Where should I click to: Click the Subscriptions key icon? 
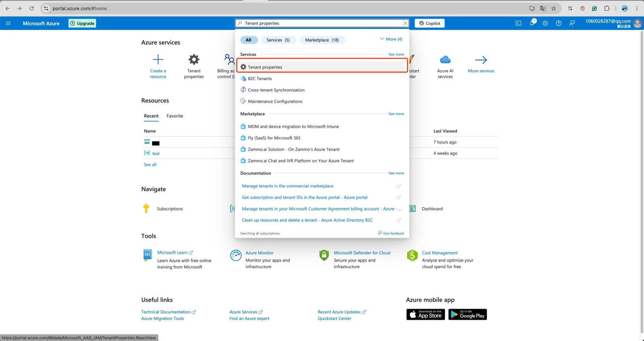(146, 208)
